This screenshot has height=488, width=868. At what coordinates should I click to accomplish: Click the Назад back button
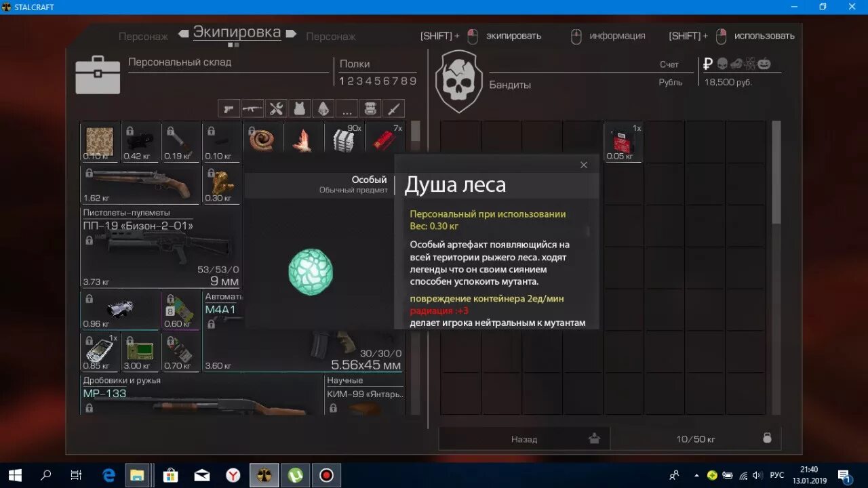(524, 439)
